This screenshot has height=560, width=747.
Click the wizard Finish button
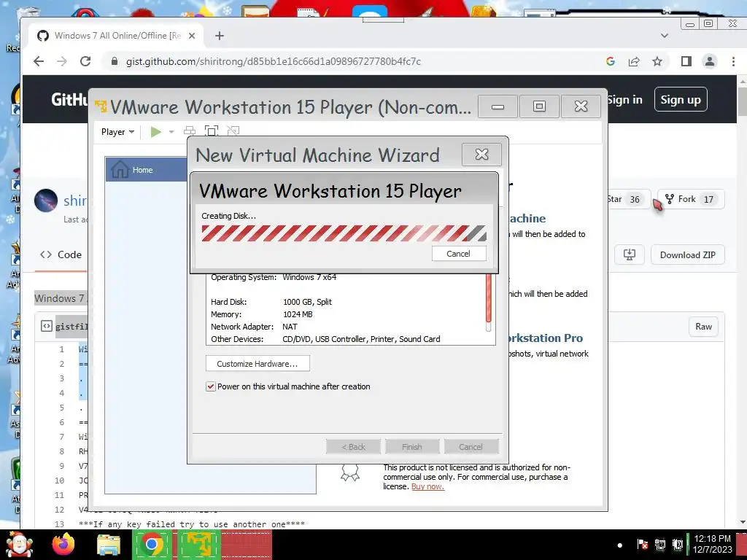412,447
